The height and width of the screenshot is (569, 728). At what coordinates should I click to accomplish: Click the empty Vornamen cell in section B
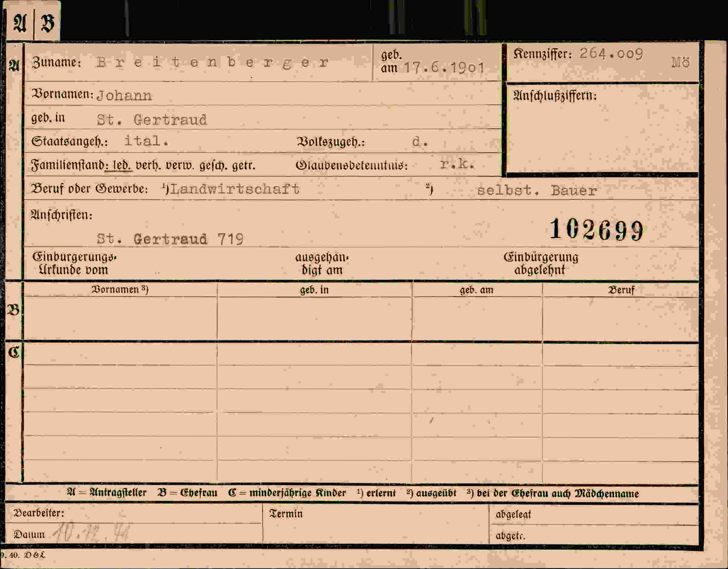[x=121, y=318]
